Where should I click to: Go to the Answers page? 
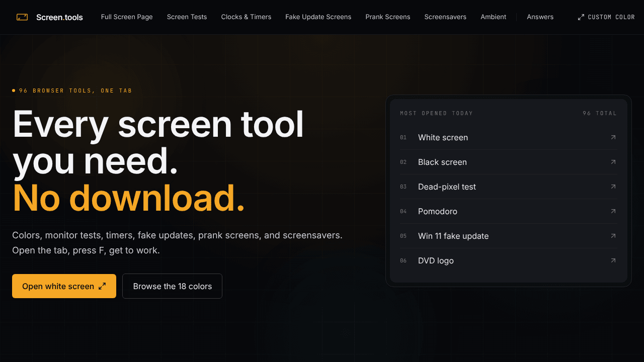coord(540,17)
